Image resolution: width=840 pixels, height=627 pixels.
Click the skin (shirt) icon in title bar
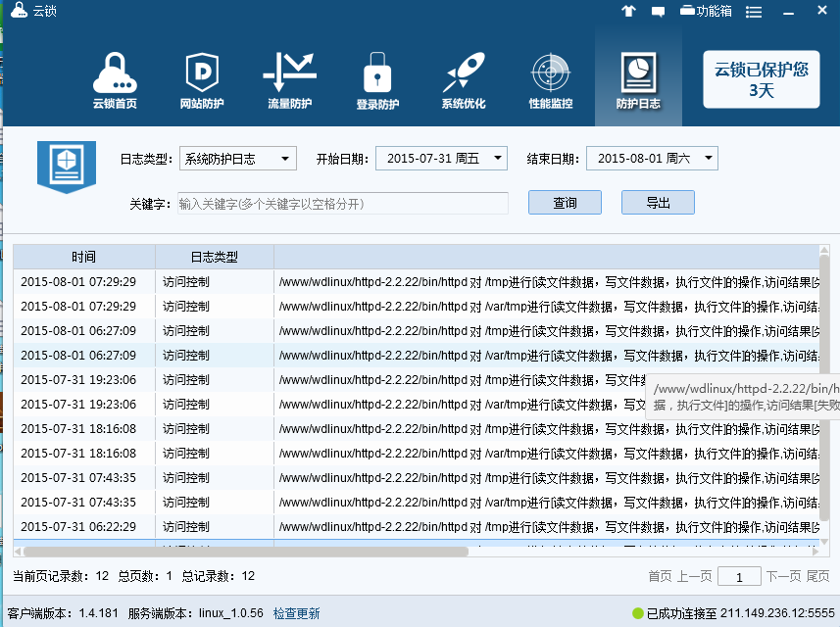point(628,12)
